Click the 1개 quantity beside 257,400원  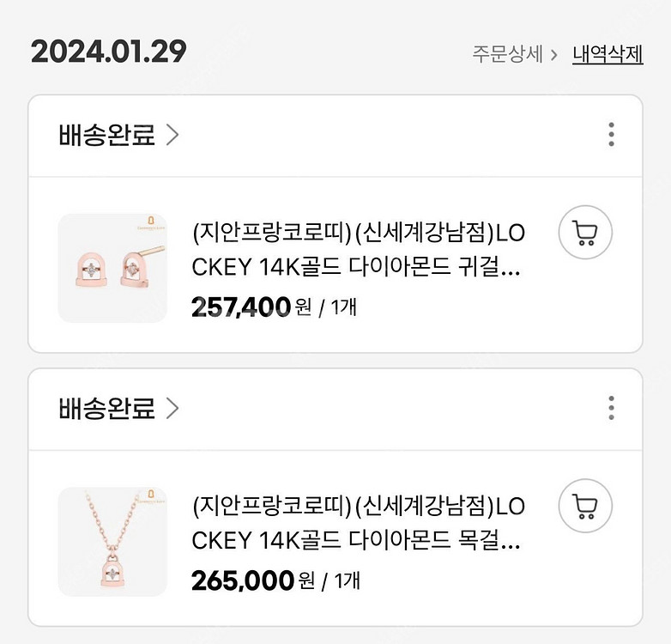coord(342,307)
